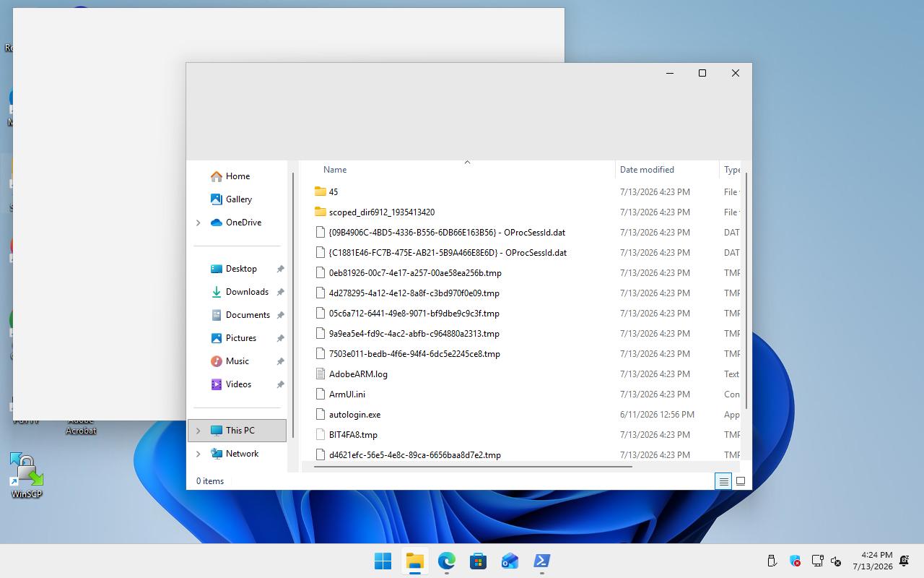Open the Downloads quick access icon

click(x=217, y=292)
